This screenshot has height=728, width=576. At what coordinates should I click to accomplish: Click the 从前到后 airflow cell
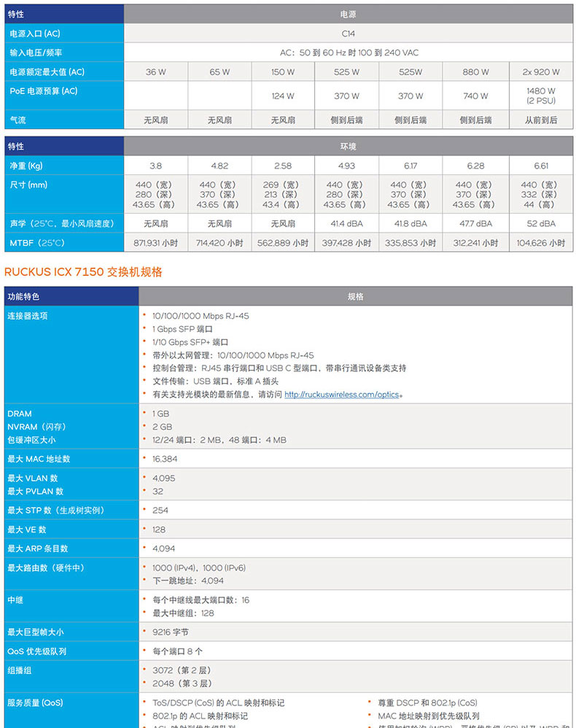[541, 120]
